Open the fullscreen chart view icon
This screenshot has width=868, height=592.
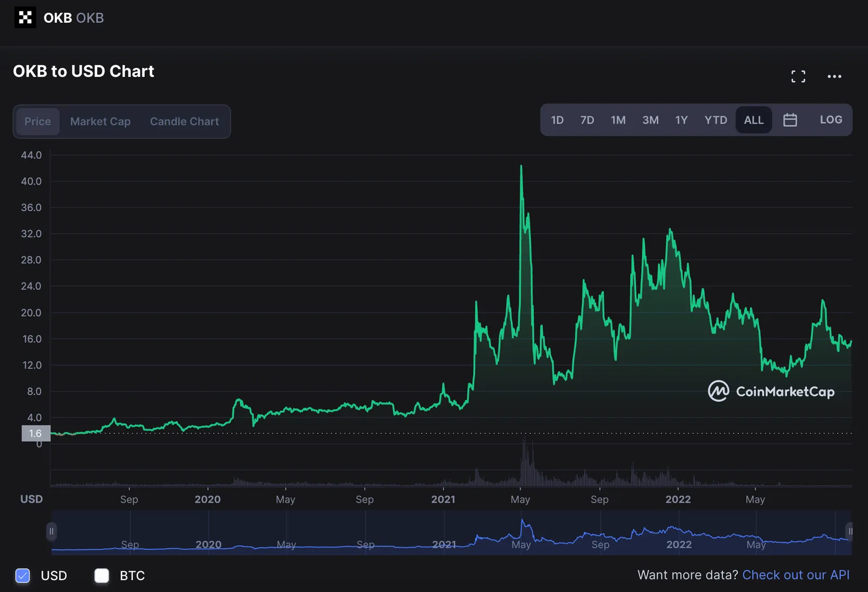(798, 76)
